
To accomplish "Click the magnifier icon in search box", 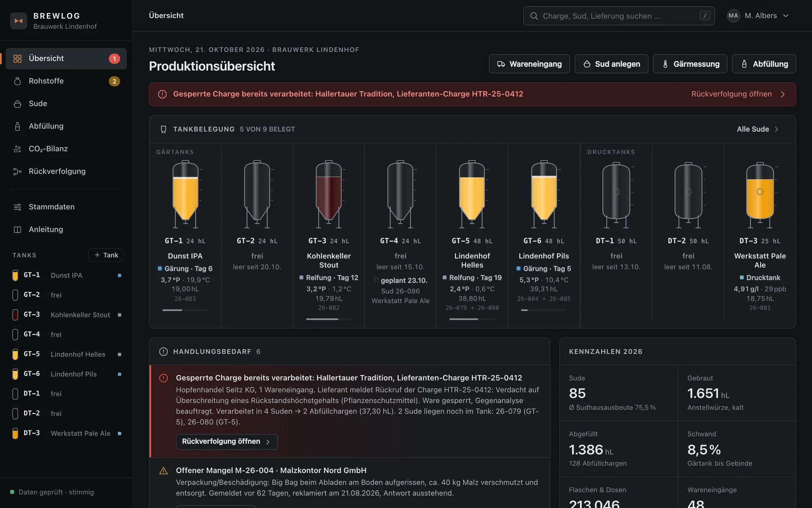I will tap(534, 16).
